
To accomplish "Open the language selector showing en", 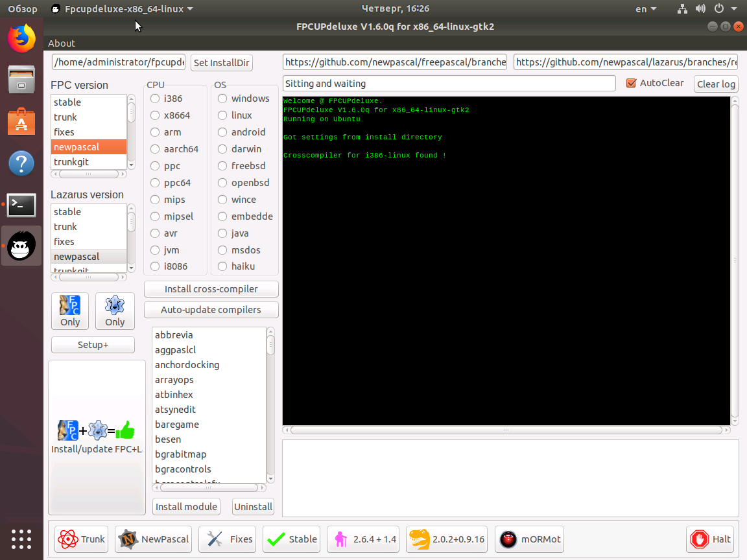I will 644,8.
